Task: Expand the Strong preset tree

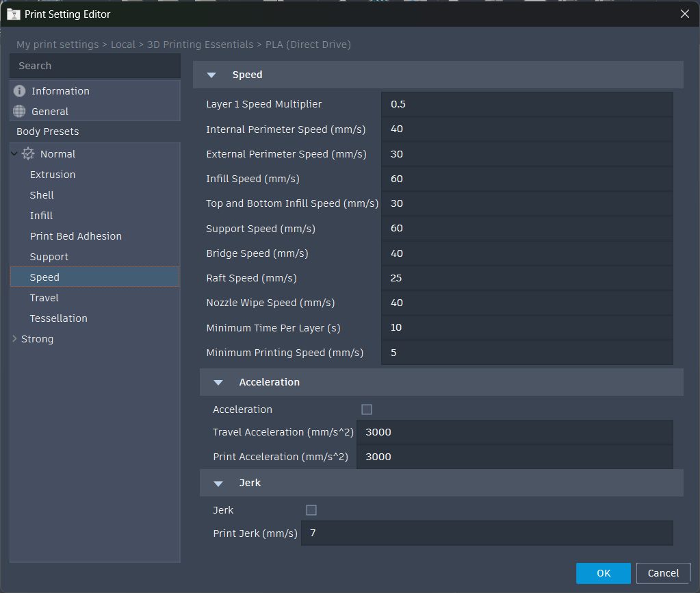Action: [x=14, y=339]
